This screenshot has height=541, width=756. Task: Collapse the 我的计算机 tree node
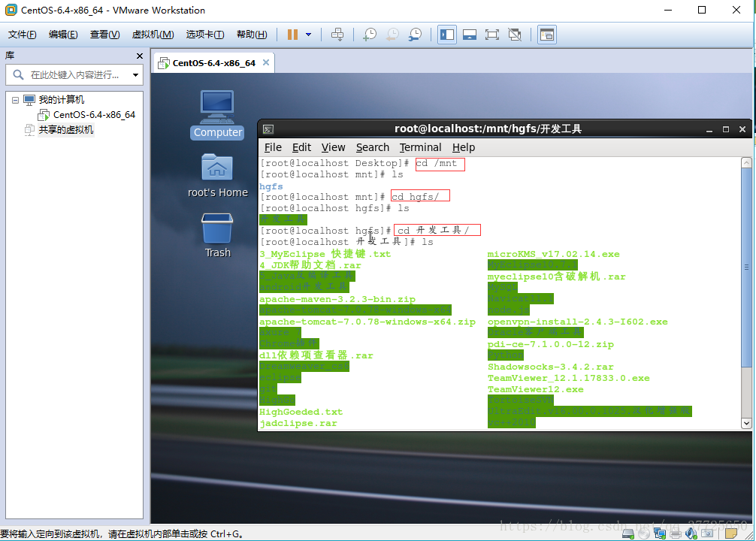click(x=16, y=100)
